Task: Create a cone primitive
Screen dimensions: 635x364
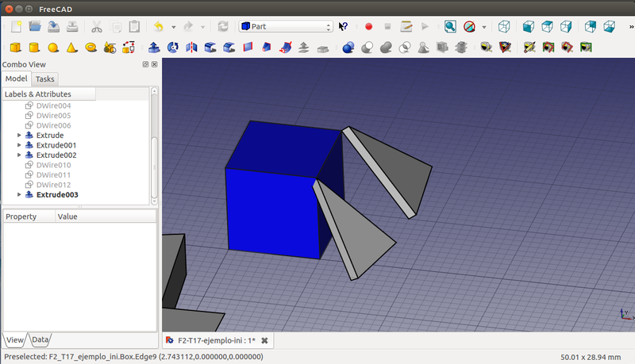Action: (71, 48)
